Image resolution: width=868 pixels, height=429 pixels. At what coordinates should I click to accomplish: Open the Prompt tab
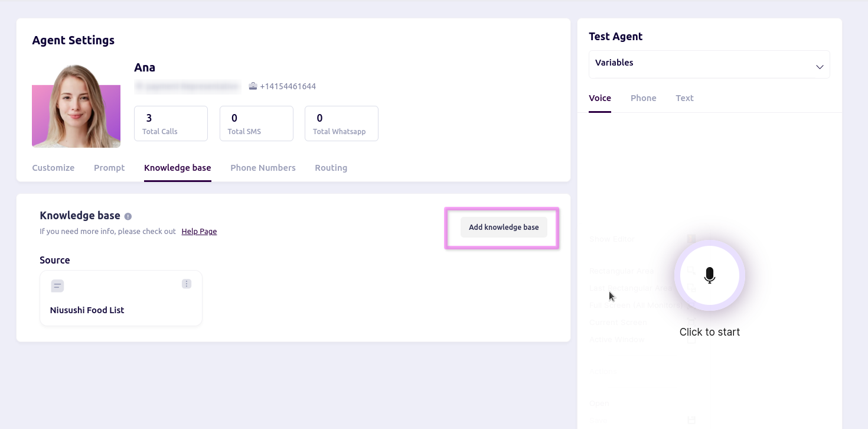pyautogui.click(x=109, y=168)
